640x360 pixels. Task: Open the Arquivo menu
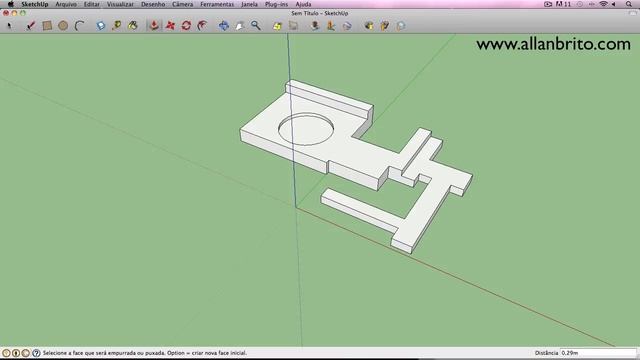pos(66,4)
